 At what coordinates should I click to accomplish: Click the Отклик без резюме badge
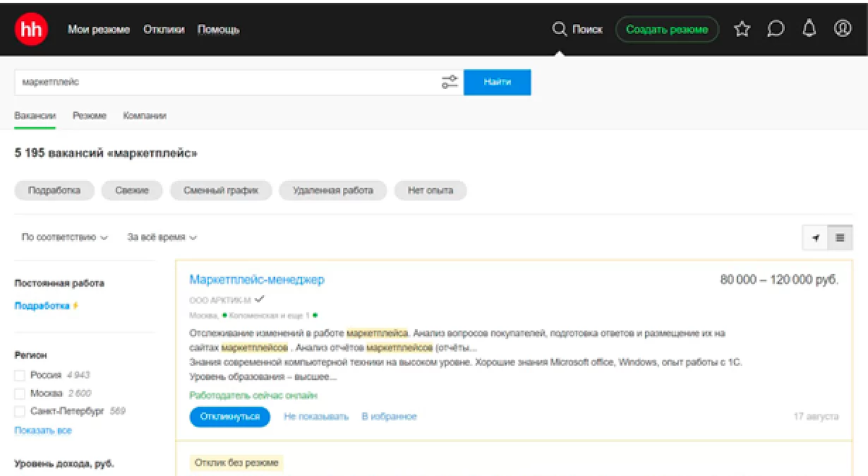point(237,462)
